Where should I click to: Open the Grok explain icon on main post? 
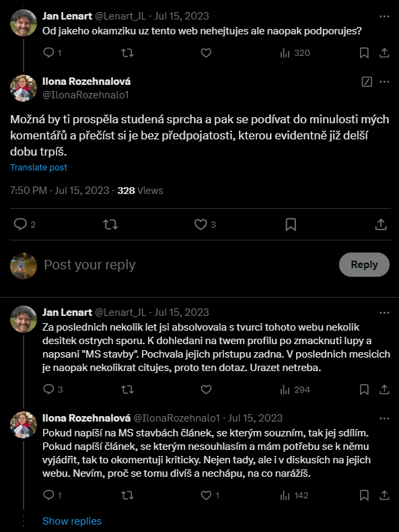click(367, 81)
